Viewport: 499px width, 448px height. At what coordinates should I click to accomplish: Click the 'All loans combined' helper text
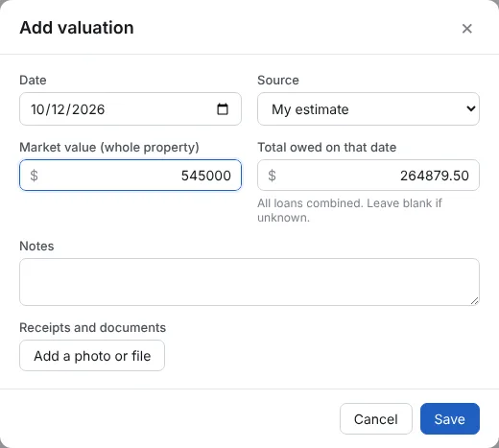pos(349,210)
